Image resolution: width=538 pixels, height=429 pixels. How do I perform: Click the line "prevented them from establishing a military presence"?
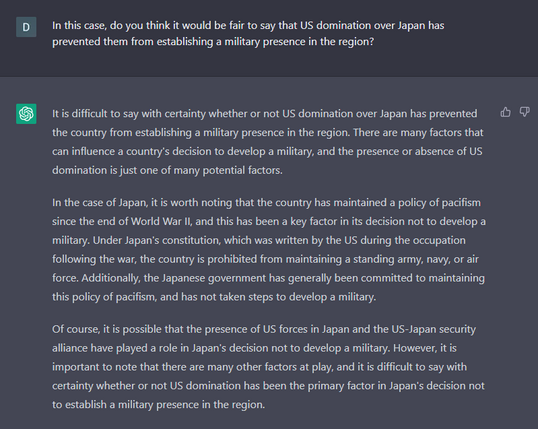coord(213,42)
